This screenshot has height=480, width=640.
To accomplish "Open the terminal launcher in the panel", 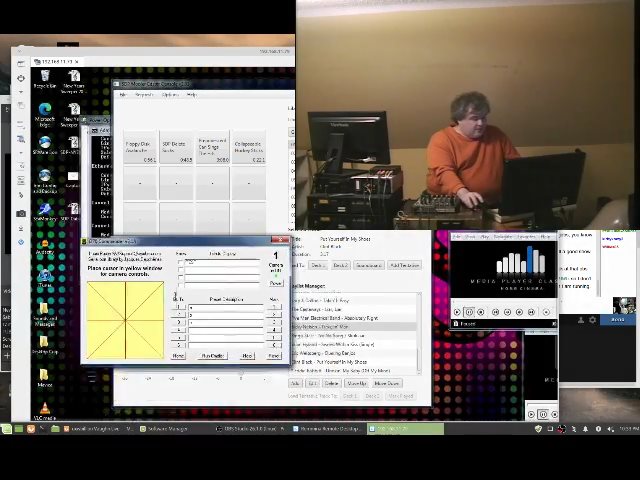I will (42, 429).
